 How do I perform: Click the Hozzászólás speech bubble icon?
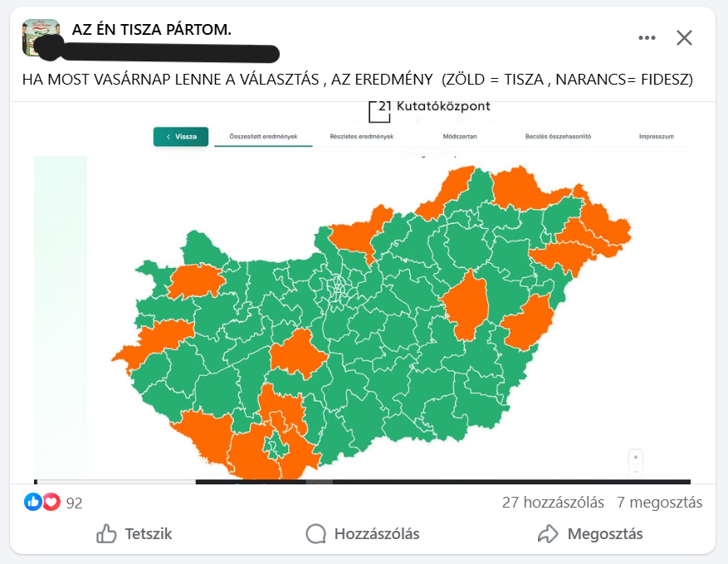[x=315, y=533]
